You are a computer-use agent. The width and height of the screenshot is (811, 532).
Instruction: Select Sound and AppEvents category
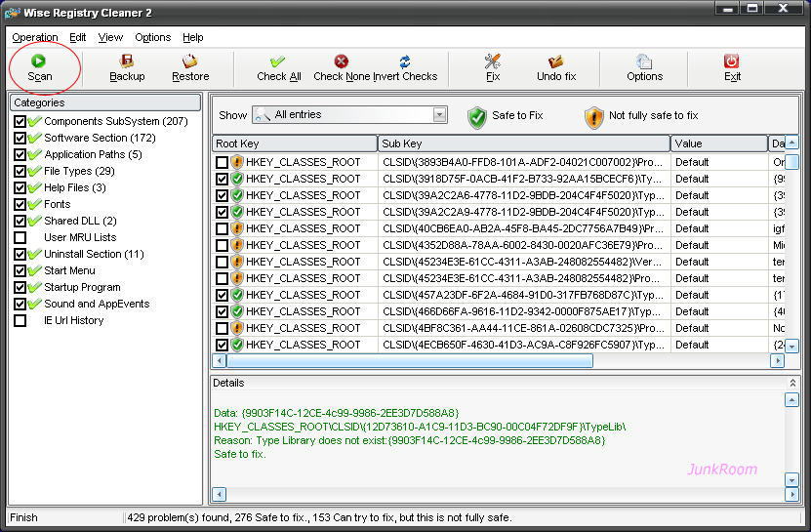pyautogui.click(x=97, y=304)
